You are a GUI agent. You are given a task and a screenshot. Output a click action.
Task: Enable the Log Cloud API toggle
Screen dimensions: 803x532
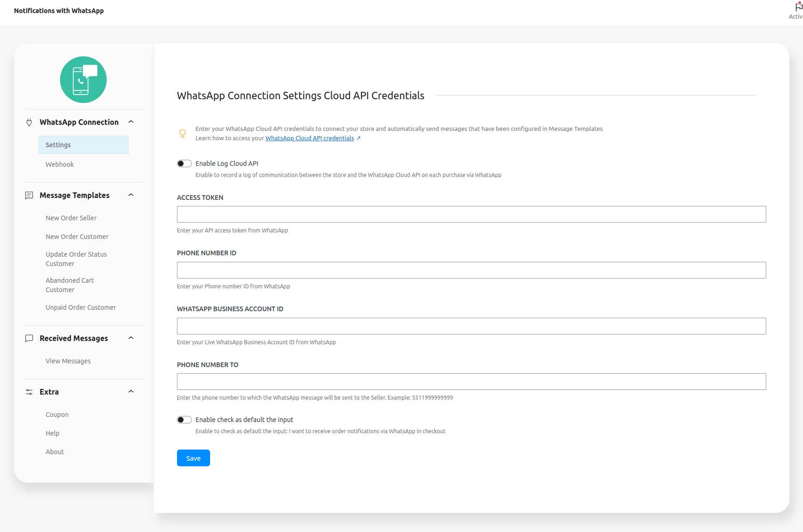184,163
